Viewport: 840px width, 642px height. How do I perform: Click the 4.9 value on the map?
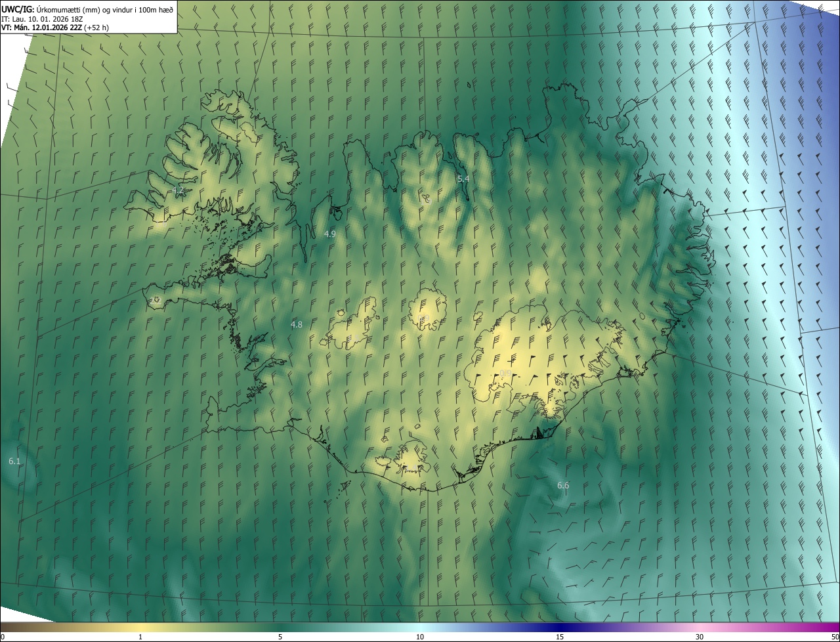click(330, 234)
